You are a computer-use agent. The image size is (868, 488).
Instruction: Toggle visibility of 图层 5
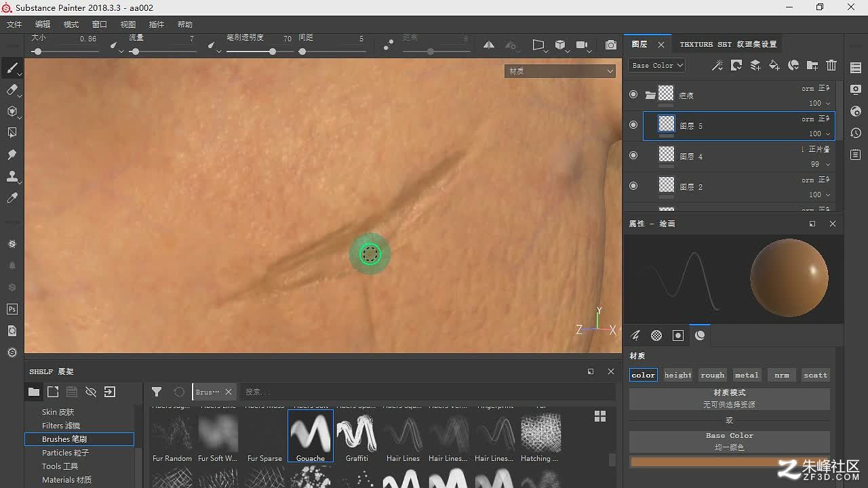(x=633, y=125)
